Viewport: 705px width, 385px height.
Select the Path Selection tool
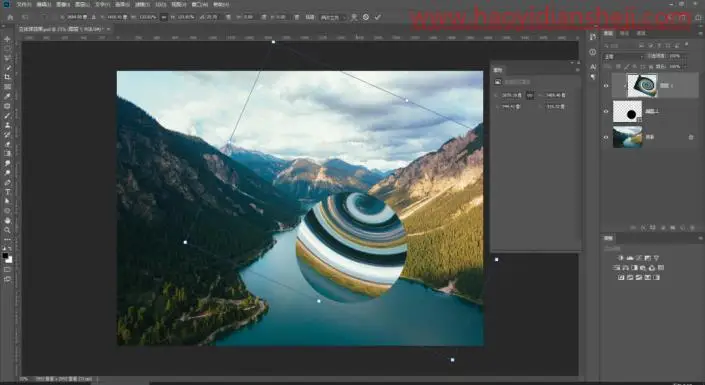7,201
